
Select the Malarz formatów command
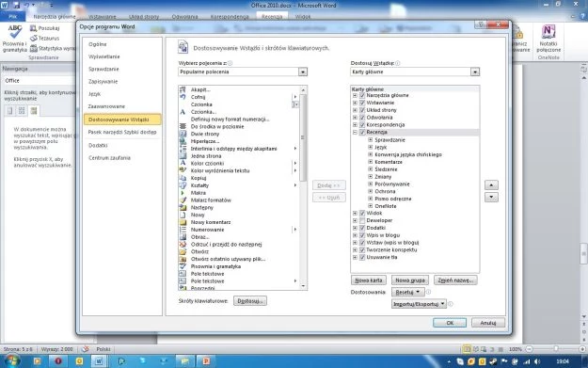coord(211,200)
